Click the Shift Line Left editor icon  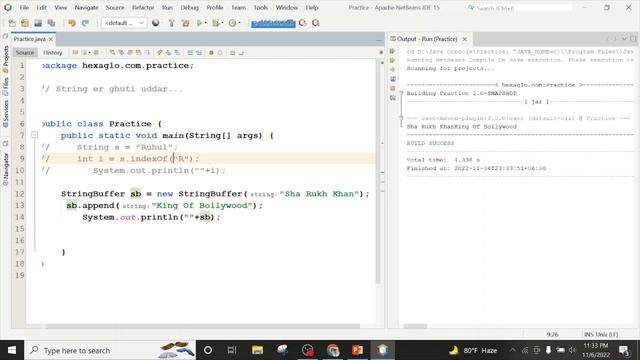click(x=190, y=52)
